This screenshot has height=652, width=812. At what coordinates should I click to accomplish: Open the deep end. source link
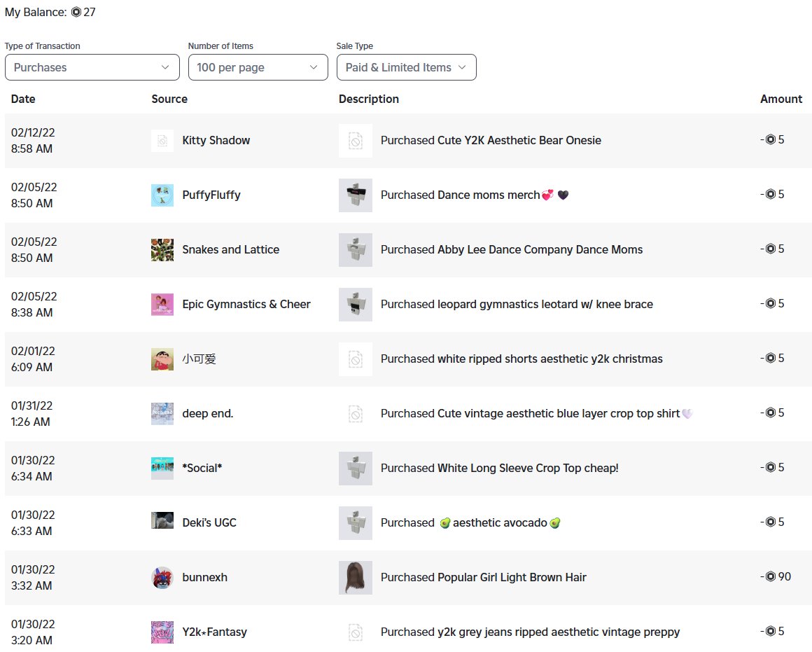(207, 413)
